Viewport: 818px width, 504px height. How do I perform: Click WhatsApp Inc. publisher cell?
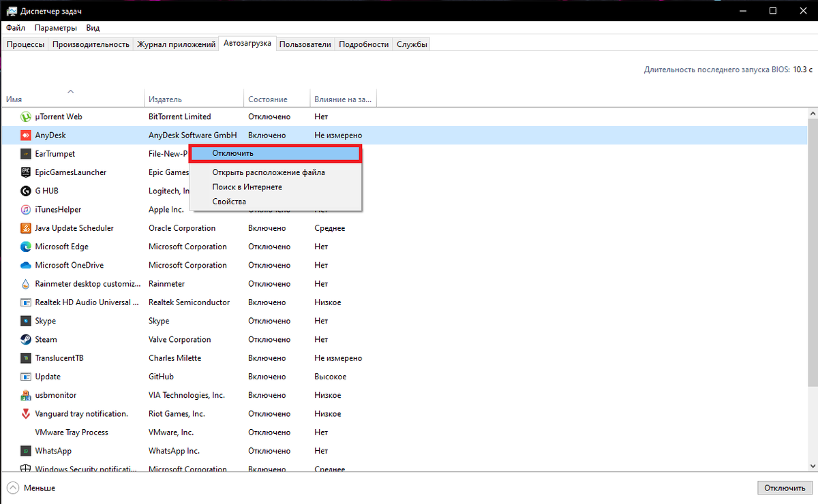coord(175,451)
